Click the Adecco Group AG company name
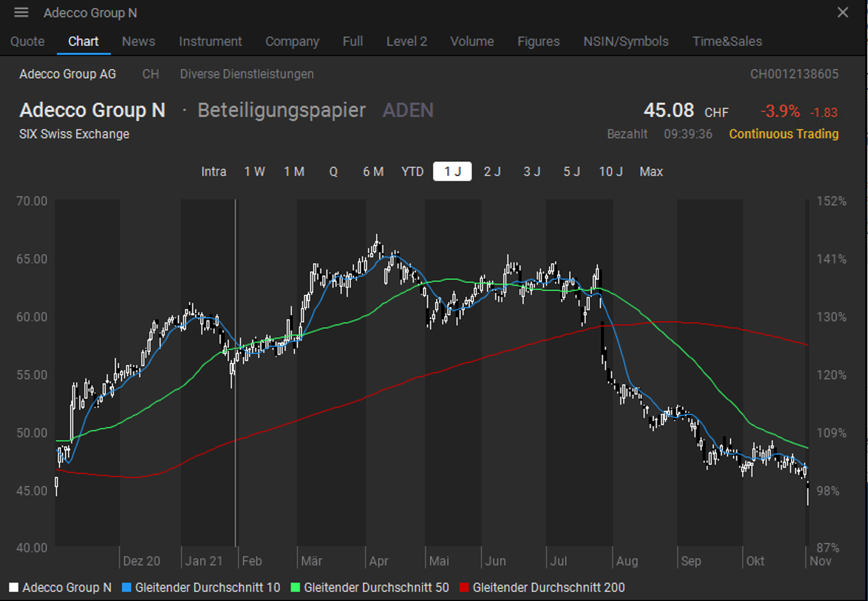The image size is (868, 601). pyautogui.click(x=68, y=74)
